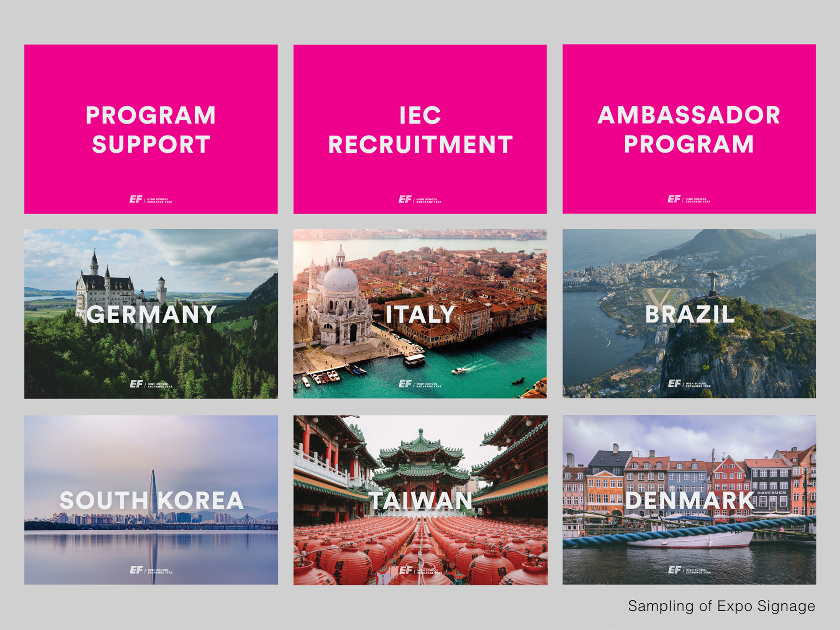This screenshot has height=630, width=840.
Task: Open the Italy Venice sign
Action: (420, 313)
